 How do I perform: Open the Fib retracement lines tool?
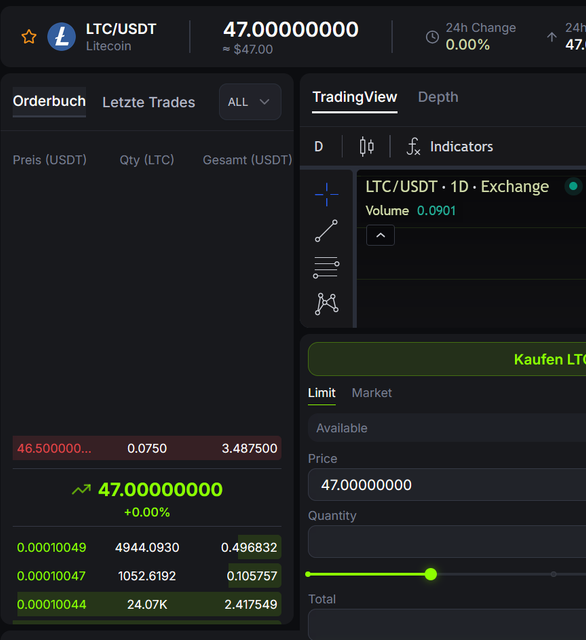click(x=326, y=267)
